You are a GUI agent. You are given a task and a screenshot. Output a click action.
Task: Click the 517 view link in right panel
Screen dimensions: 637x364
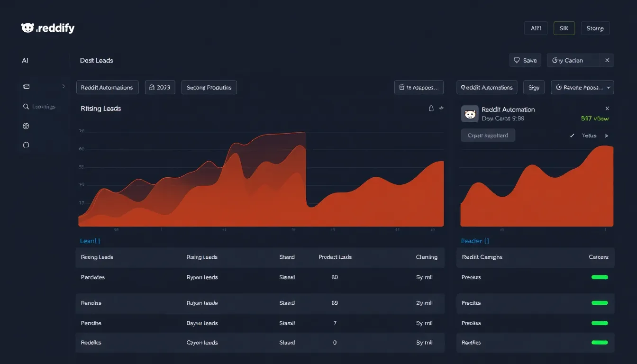(595, 118)
